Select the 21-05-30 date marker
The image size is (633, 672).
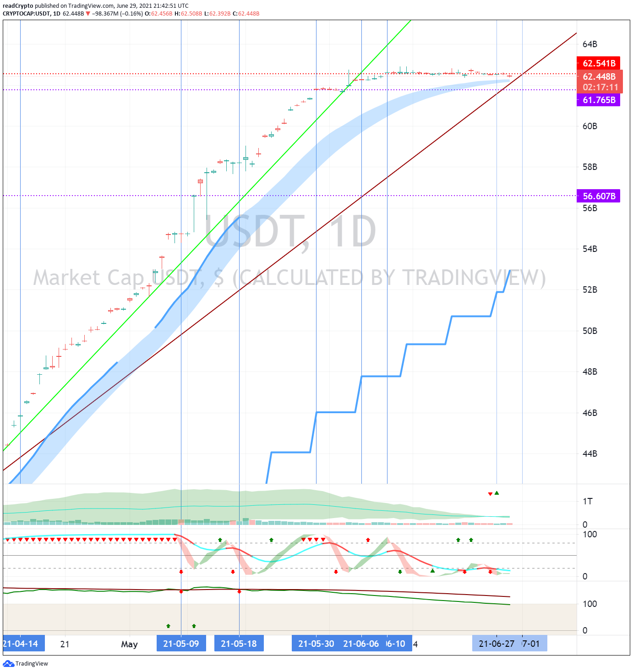click(x=316, y=644)
